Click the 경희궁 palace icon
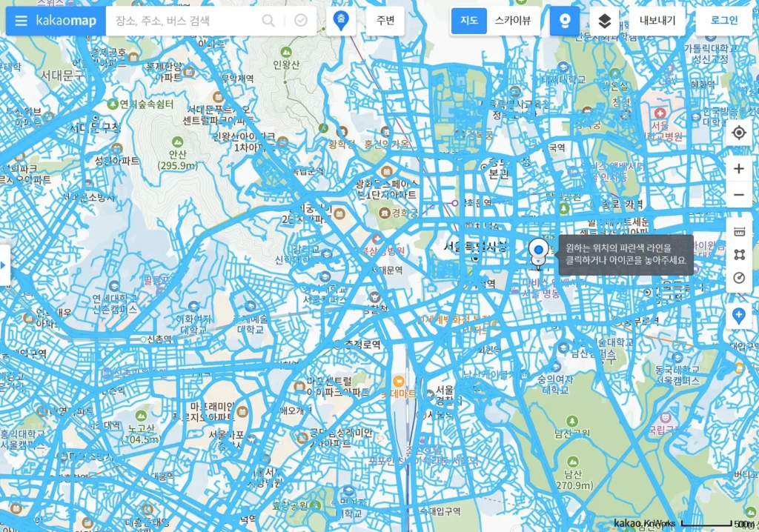Viewport: 759px width, 532px height. pyautogui.click(x=385, y=213)
